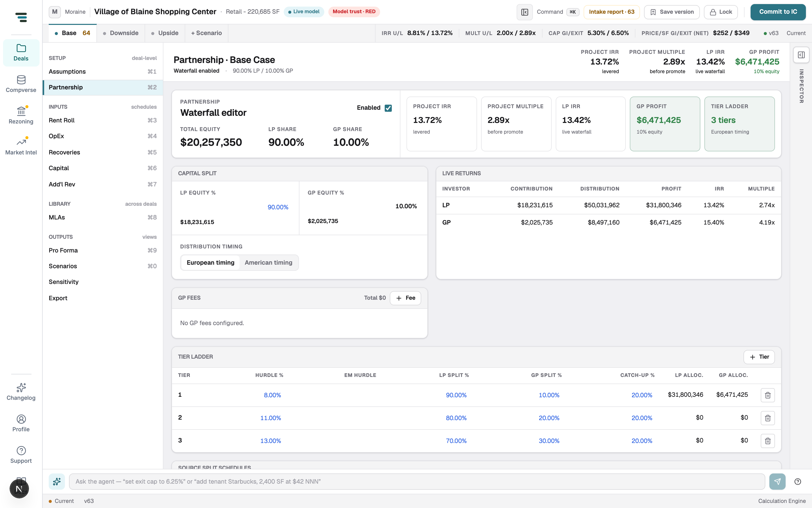Viewport: 812px width, 508px height.
Task: Open Pro Forma output view
Action: (x=103, y=250)
